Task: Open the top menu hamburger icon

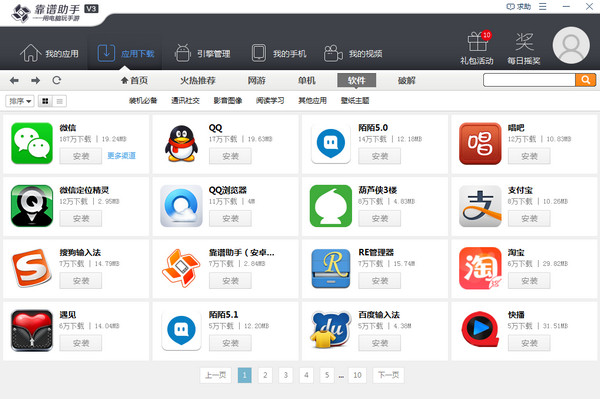Action: (543, 7)
